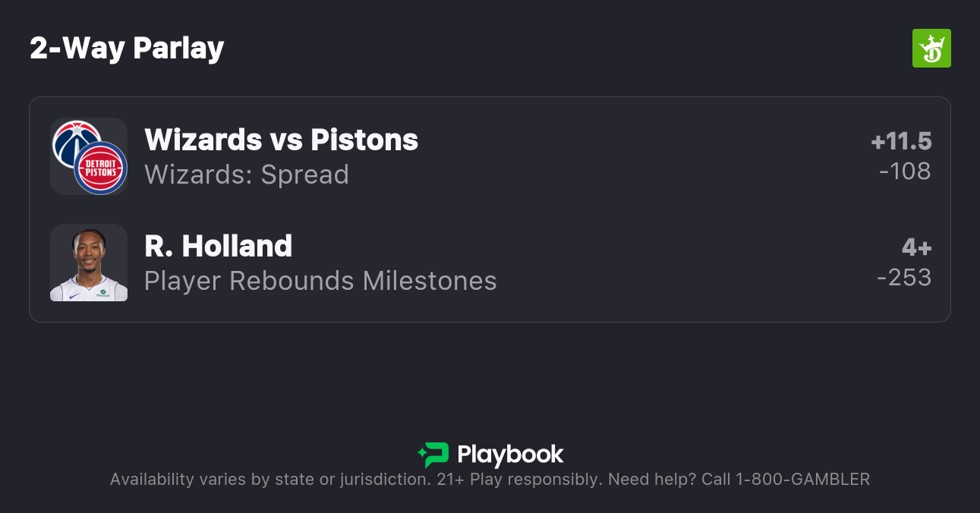Click the 1-800-GAMBLER helpline number
This screenshot has width=980, height=513.
[802, 480]
